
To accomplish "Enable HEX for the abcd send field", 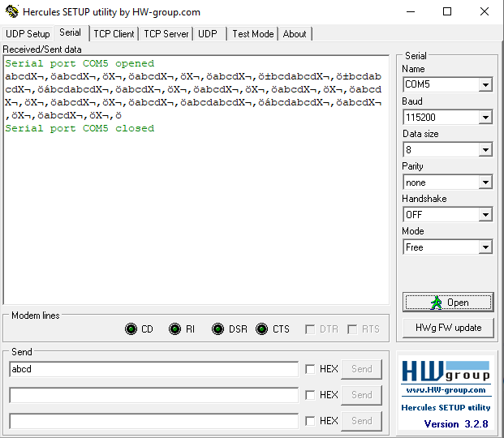I will (x=310, y=369).
